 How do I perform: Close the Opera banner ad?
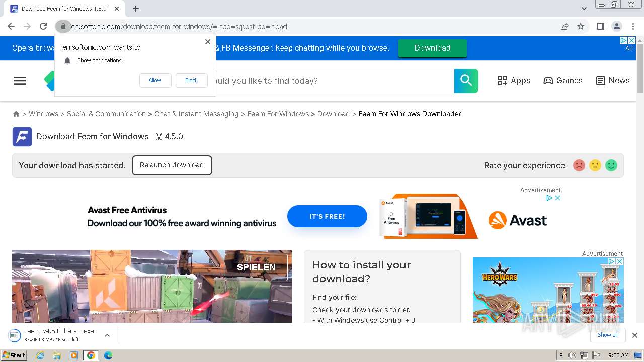coord(632,40)
